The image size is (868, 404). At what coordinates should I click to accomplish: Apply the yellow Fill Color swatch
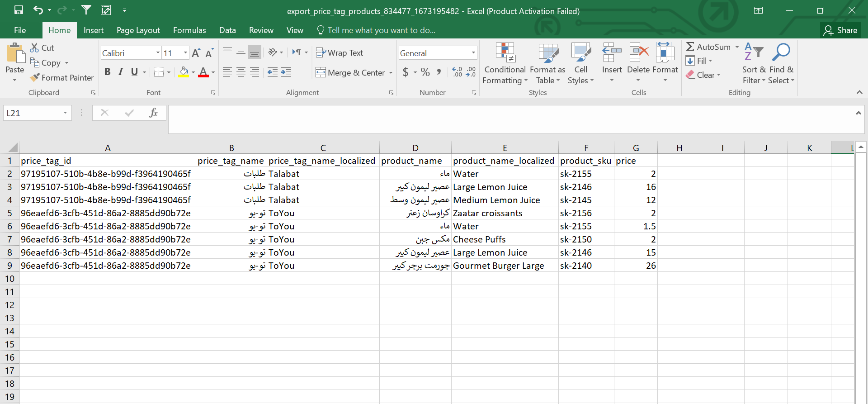pos(184,72)
